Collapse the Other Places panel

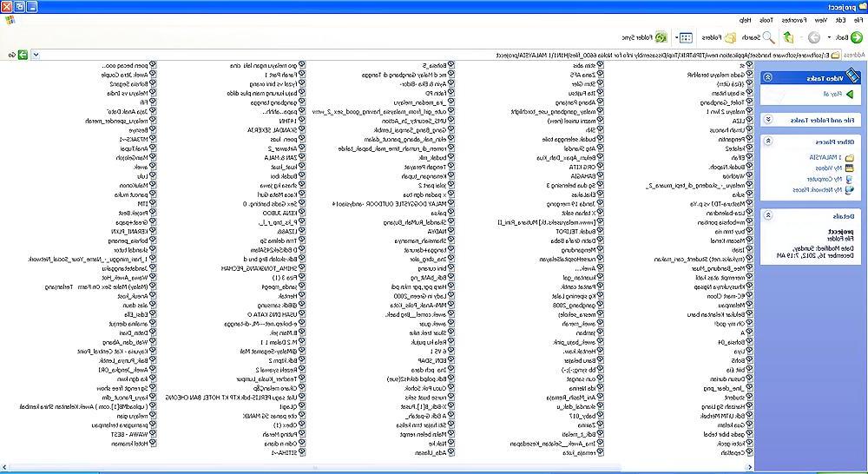click(767, 142)
